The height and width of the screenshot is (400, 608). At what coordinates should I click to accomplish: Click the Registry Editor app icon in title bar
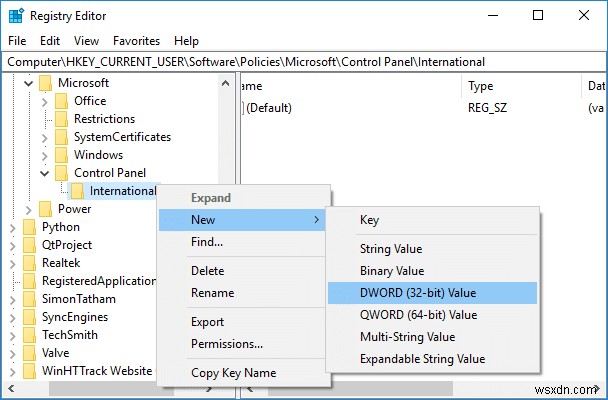click(x=13, y=16)
